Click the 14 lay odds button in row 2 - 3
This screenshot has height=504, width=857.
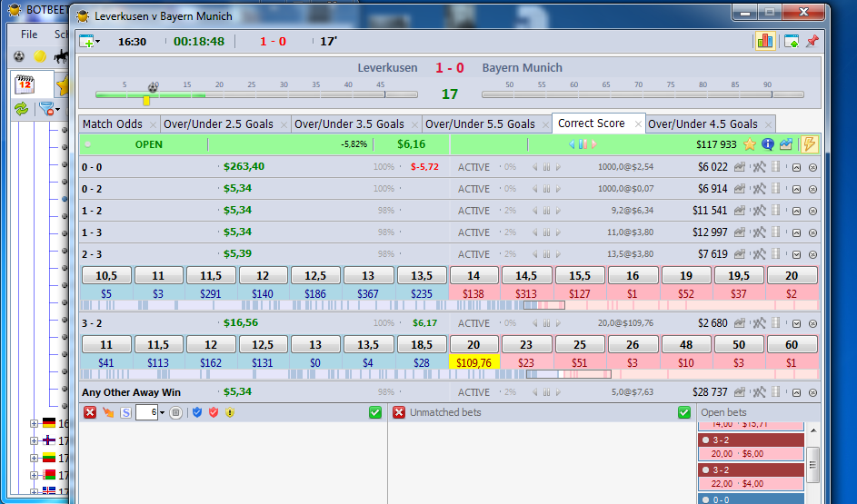[x=473, y=275]
